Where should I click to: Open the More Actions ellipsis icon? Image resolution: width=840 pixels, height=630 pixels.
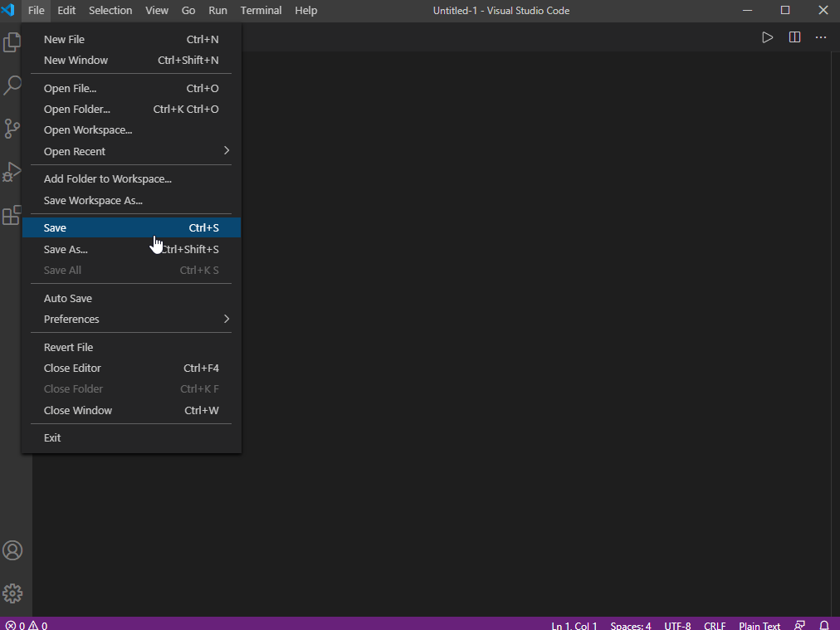[x=821, y=37]
